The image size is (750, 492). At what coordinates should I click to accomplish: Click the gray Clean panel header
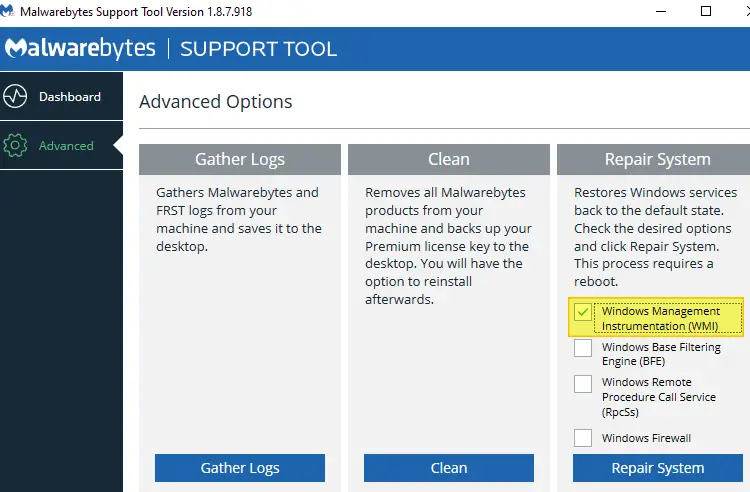[x=449, y=159]
